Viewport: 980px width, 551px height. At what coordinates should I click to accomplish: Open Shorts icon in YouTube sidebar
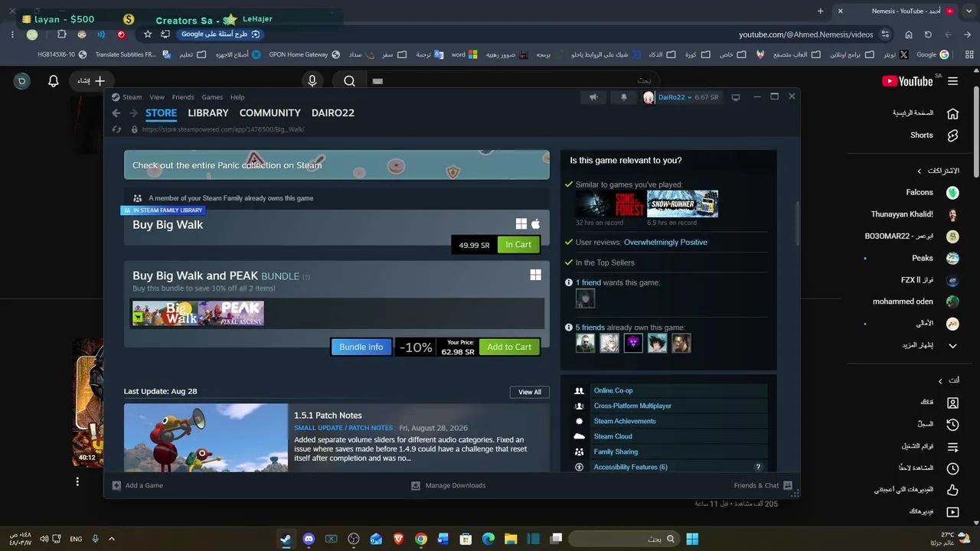(953, 135)
